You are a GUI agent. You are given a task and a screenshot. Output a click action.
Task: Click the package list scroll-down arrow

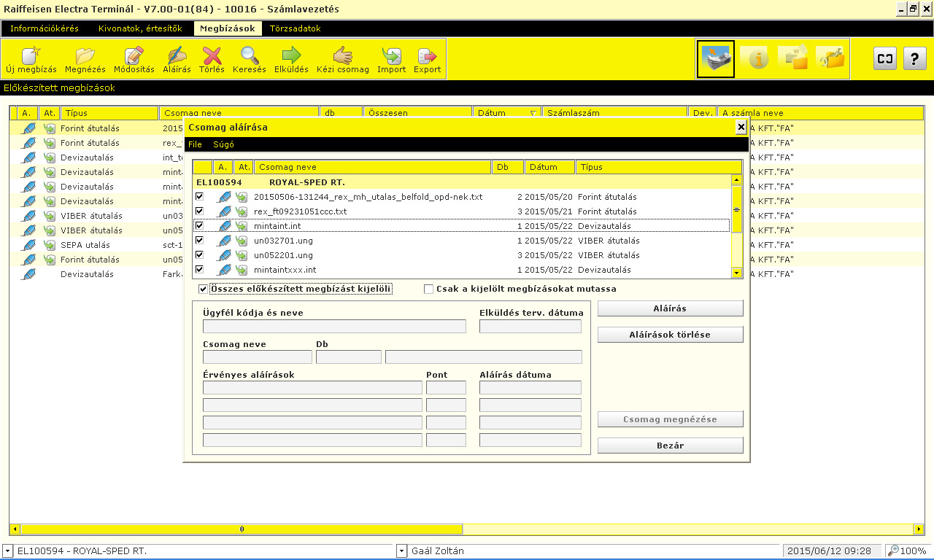(736, 273)
